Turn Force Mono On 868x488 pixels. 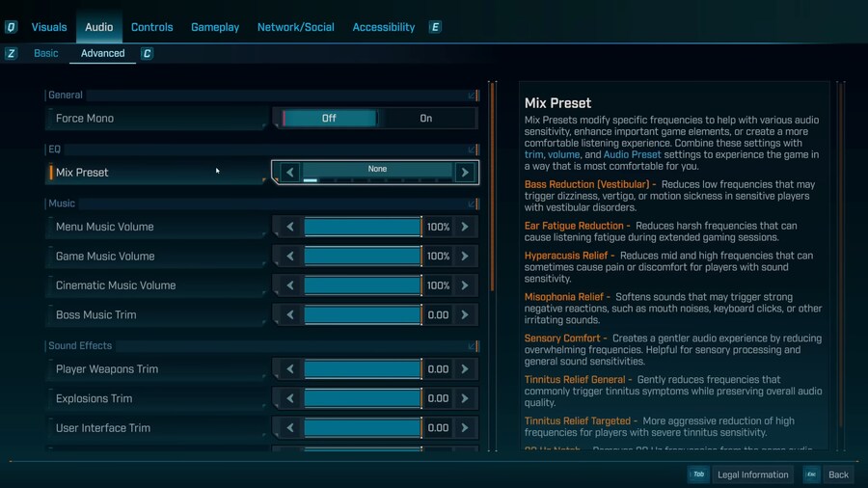pyautogui.click(x=425, y=119)
